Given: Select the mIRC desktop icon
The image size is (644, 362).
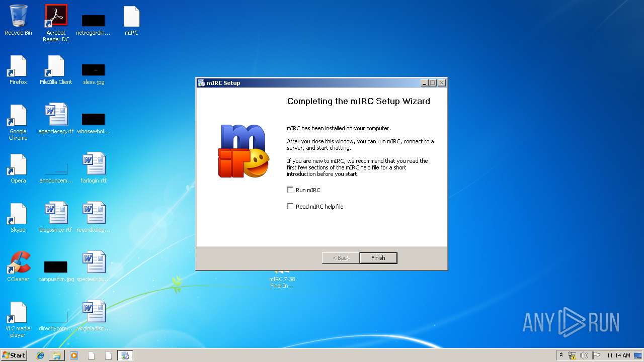Looking at the screenshot, I should pyautogui.click(x=131, y=21).
